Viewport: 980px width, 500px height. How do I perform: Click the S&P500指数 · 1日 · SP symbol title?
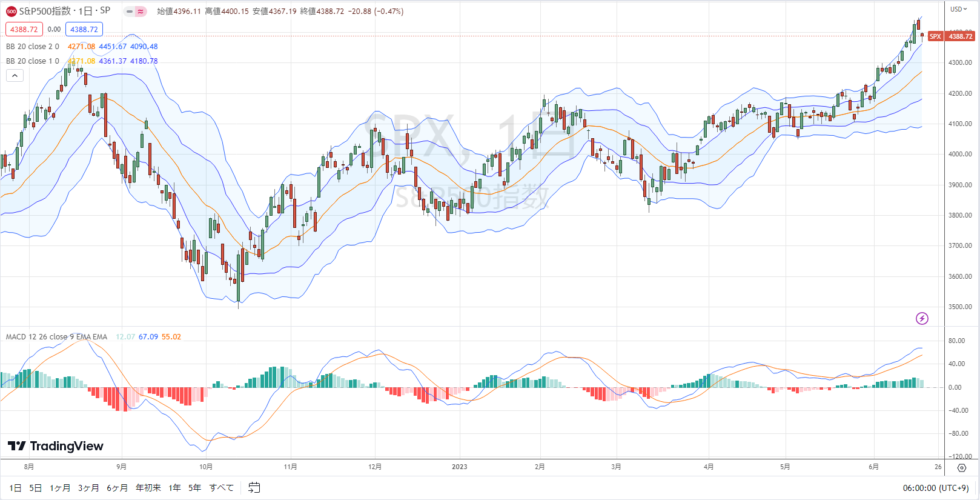(65, 11)
